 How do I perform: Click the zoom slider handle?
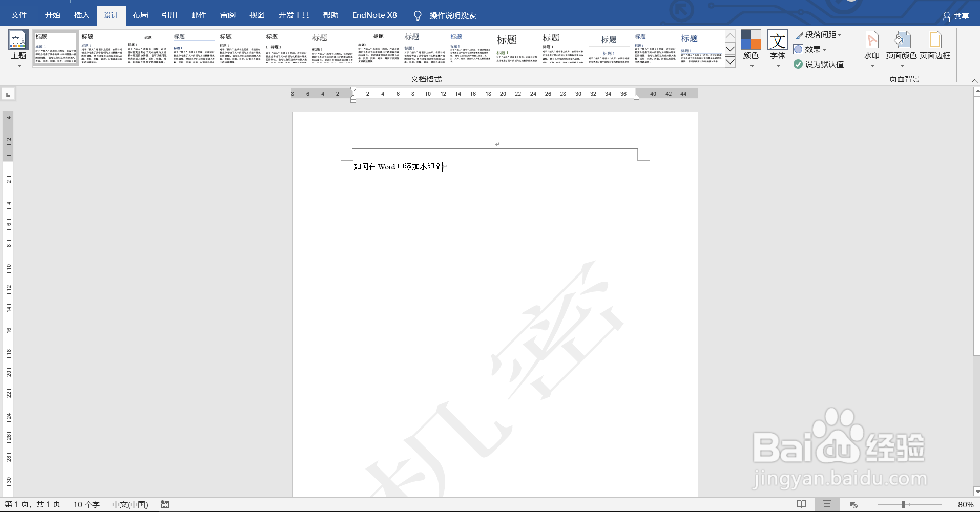point(903,504)
